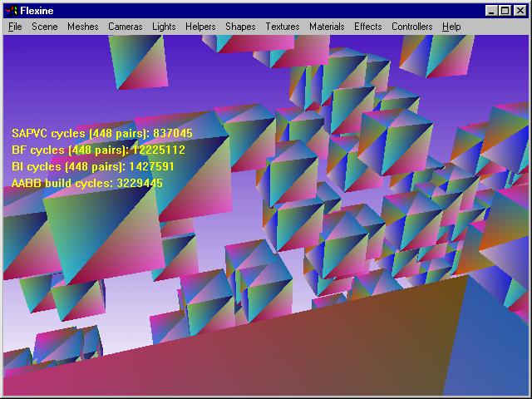Click the SAPVC cycles statistic line
The width and height of the screenshot is (532, 399).
pyautogui.click(x=102, y=133)
